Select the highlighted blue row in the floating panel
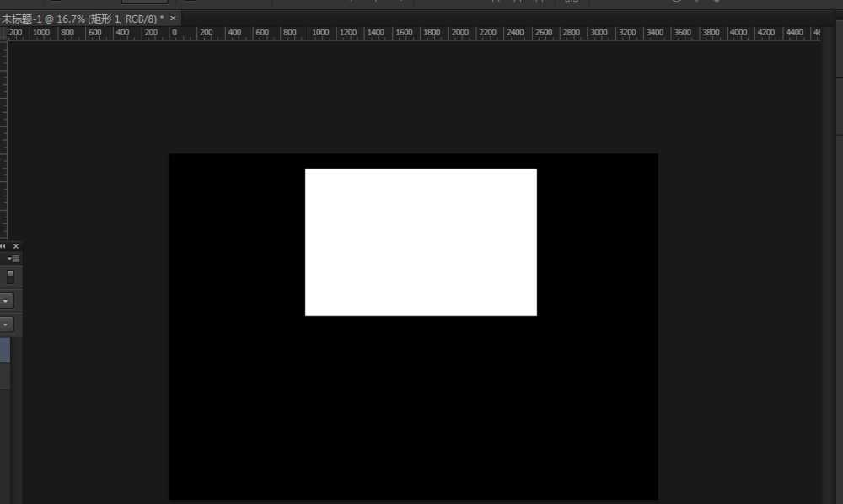 (4, 350)
